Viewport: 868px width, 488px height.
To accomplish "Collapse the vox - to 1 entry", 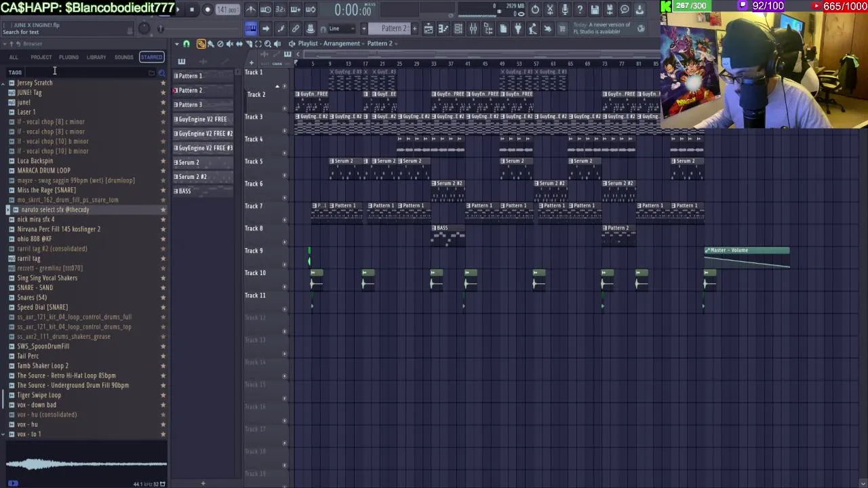I will [3, 434].
